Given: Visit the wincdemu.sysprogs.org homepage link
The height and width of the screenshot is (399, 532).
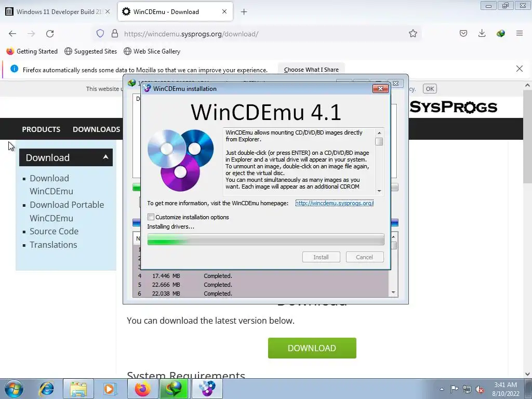Looking at the screenshot, I should [334, 203].
